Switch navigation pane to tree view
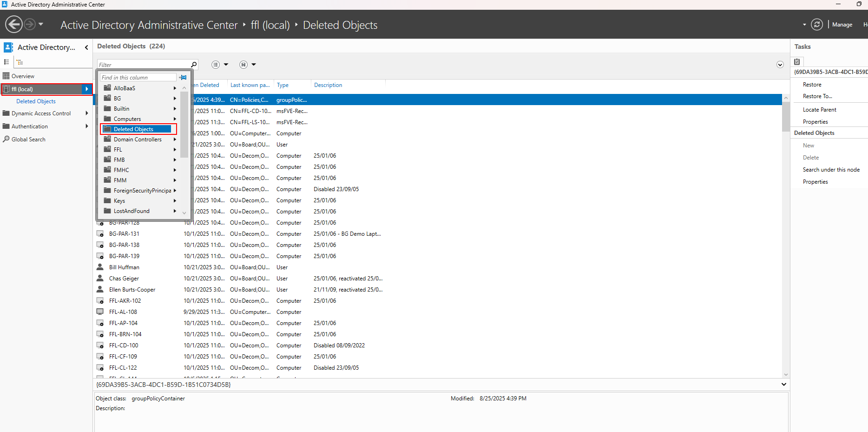This screenshot has height=432, width=868. click(20, 62)
